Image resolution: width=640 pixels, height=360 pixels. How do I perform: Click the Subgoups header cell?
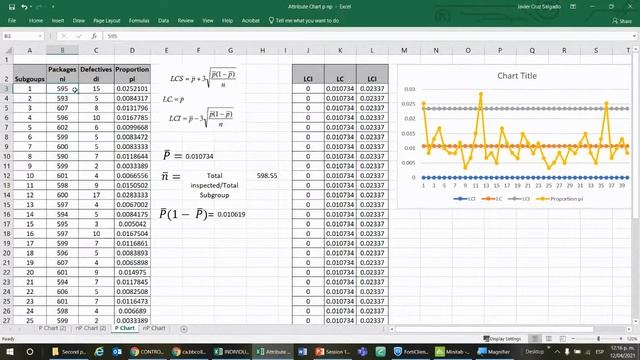pos(29,74)
